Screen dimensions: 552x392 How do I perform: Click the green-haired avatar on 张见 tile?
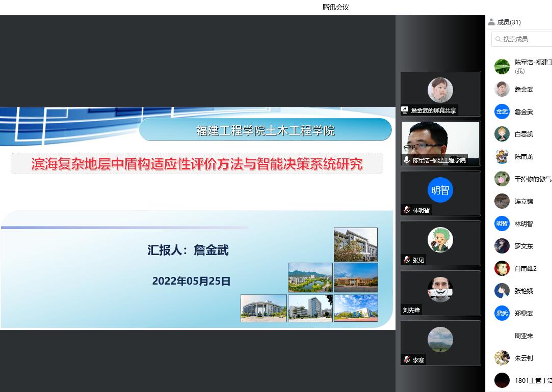[440, 240]
